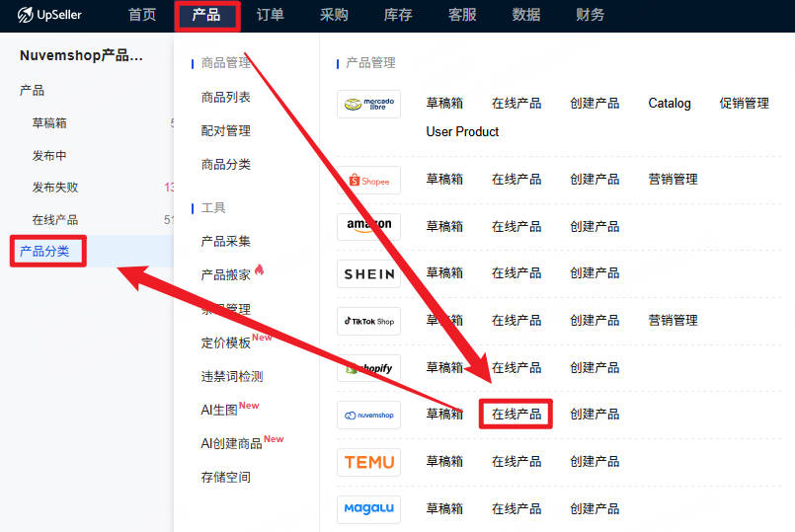Click the TEMU platform logo
This screenshot has height=532, width=795.
(x=368, y=462)
